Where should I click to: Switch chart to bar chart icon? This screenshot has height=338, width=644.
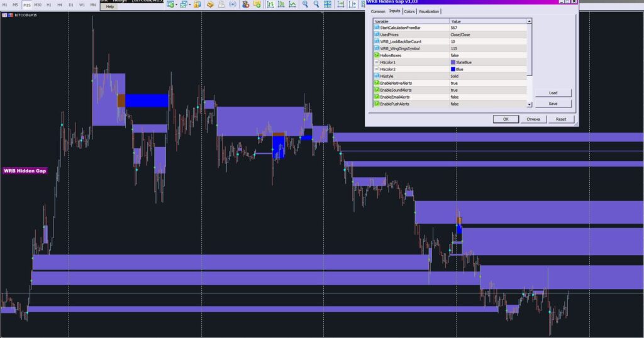(270, 4)
